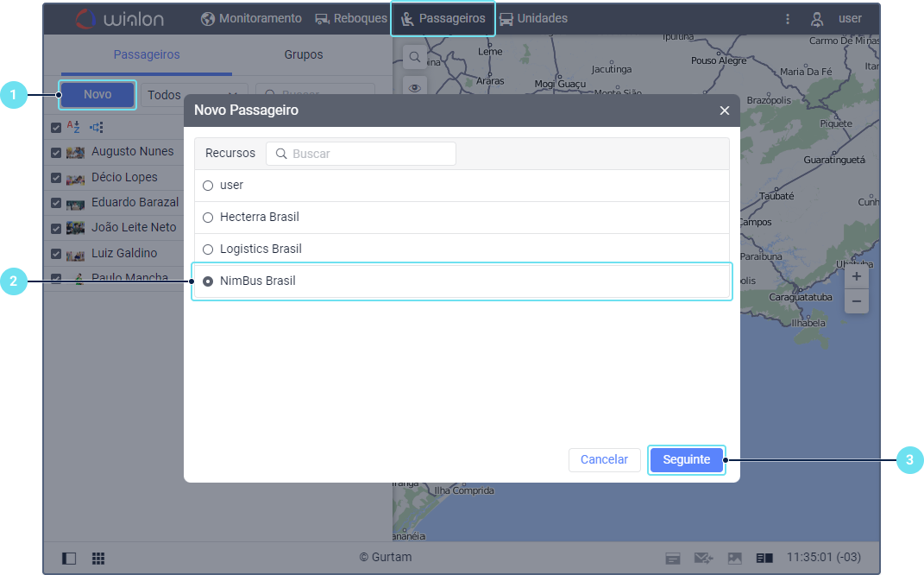
Task: Open the three-dot more options menu
Action: [x=788, y=19]
